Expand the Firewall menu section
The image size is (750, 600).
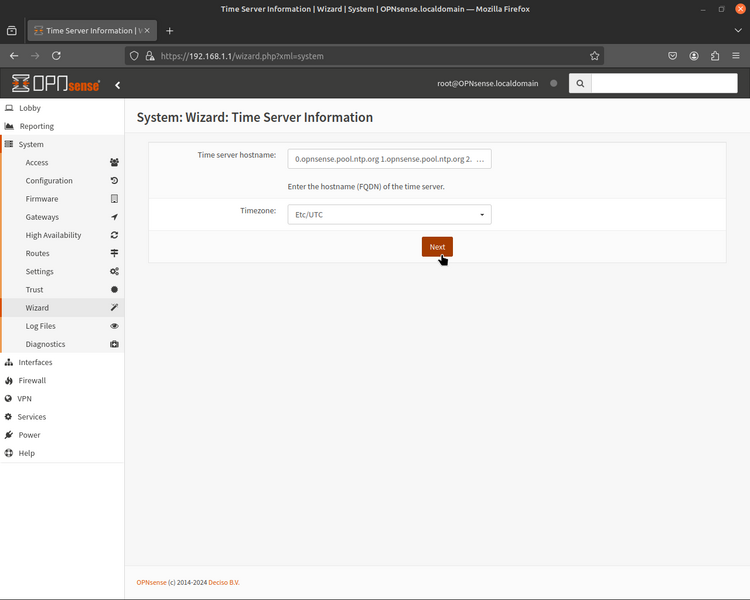point(62,380)
